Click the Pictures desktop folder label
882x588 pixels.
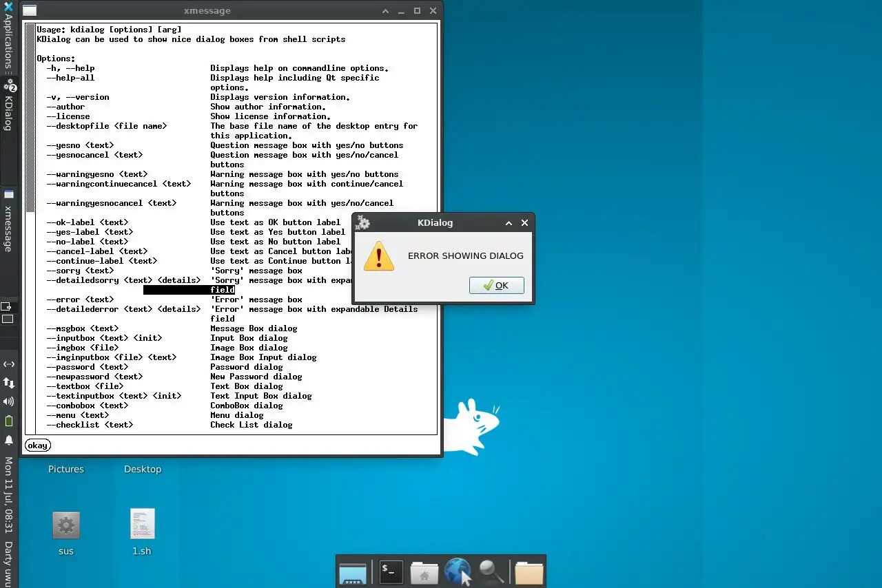click(66, 470)
